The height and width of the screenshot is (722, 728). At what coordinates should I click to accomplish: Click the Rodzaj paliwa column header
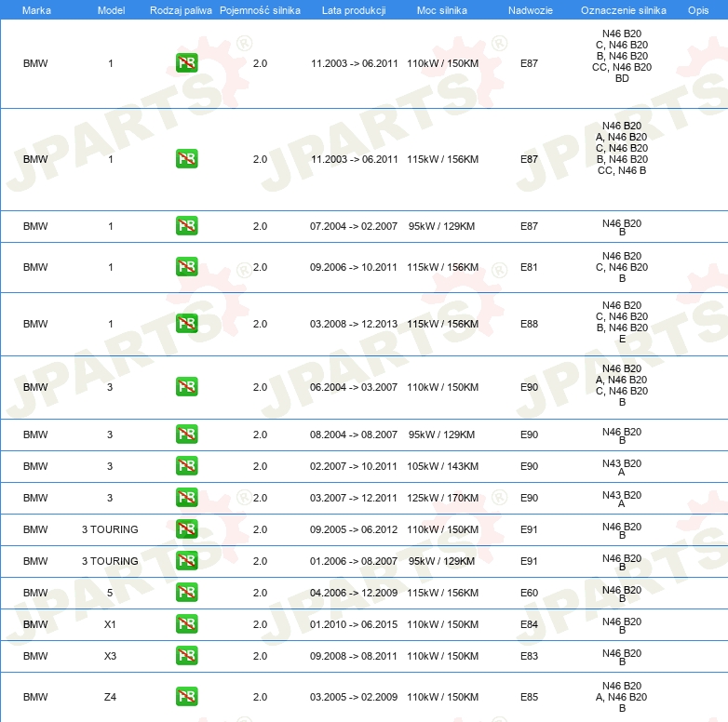(x=181, y=10)
